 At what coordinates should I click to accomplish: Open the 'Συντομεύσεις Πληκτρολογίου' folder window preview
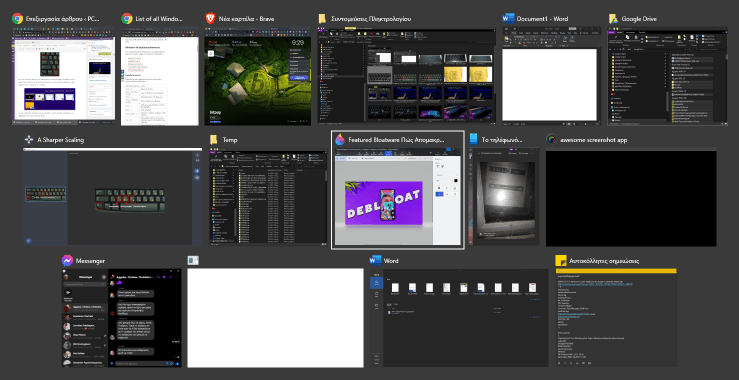[407, 76]
